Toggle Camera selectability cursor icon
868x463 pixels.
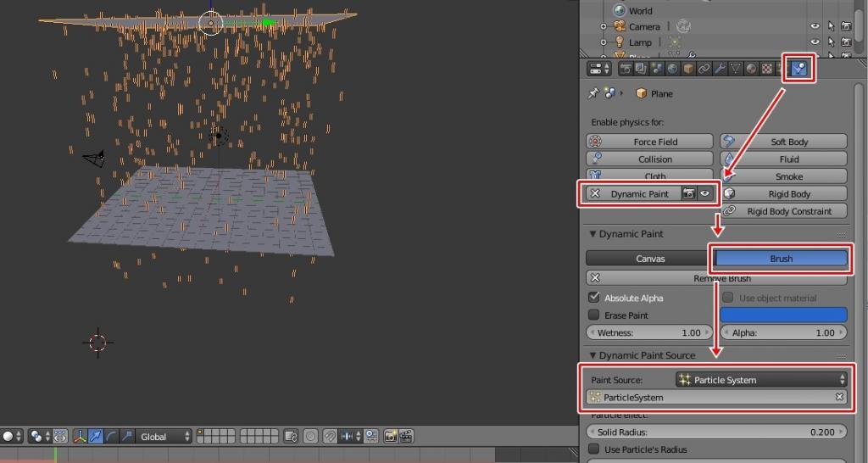(x=831, y=26)
